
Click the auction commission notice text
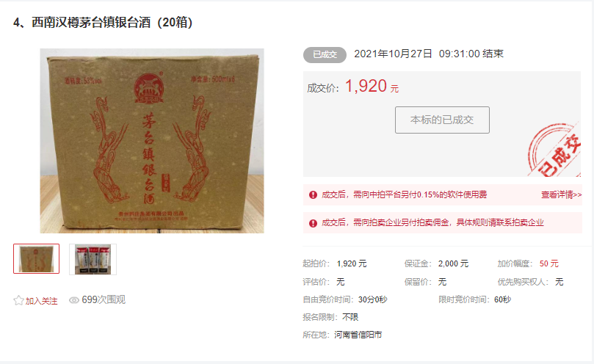coord(432,222)
